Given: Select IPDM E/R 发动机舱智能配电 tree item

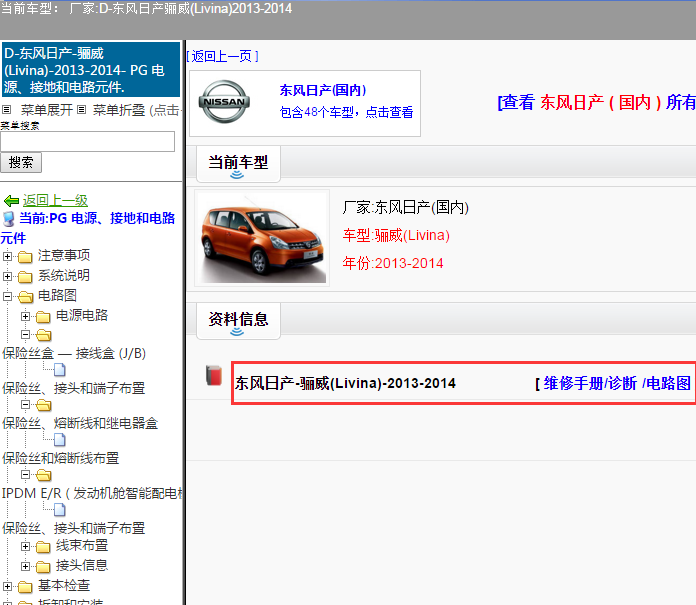Looking at the screenshot, I should click(x=92, y=493).
